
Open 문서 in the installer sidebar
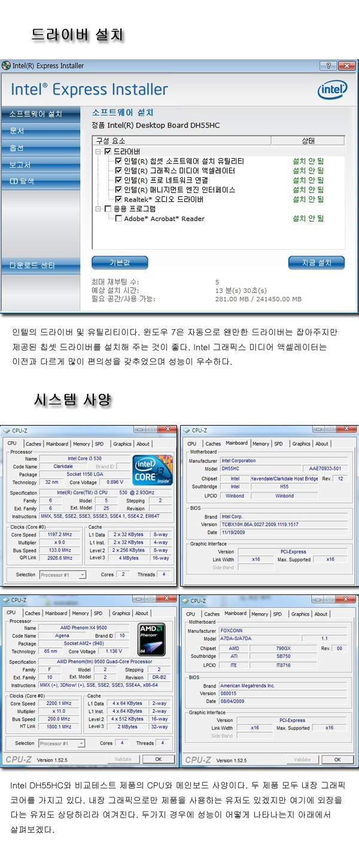(x=40, y=130)
